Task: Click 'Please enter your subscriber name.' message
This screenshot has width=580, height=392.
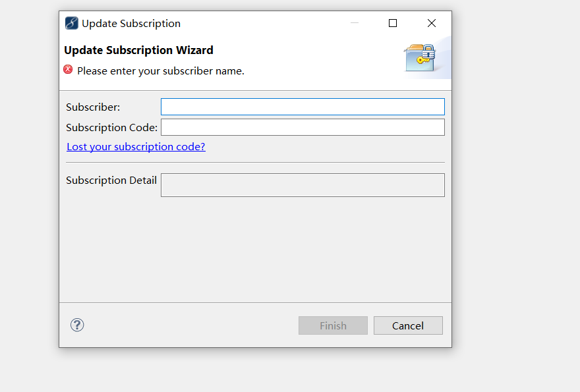Action: pos(161,71)
